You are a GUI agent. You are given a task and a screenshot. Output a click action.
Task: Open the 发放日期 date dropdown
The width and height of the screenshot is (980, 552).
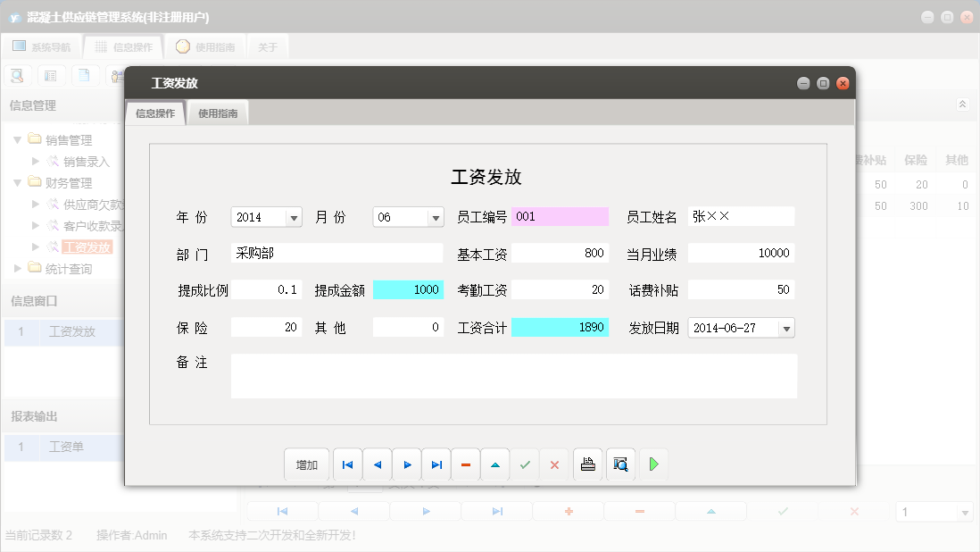786,327
